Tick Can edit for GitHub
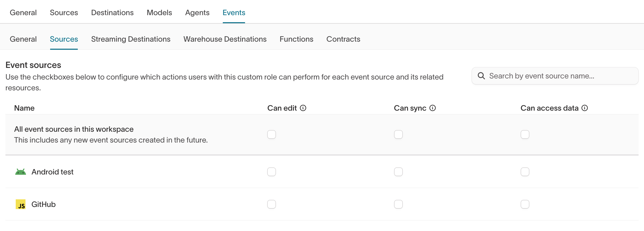 (x=272, y=204)
